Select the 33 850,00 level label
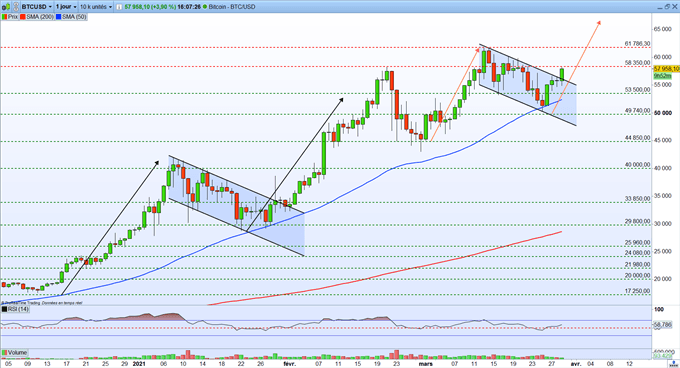Viewport: 680px width, 368px height. tap(638, 199)
